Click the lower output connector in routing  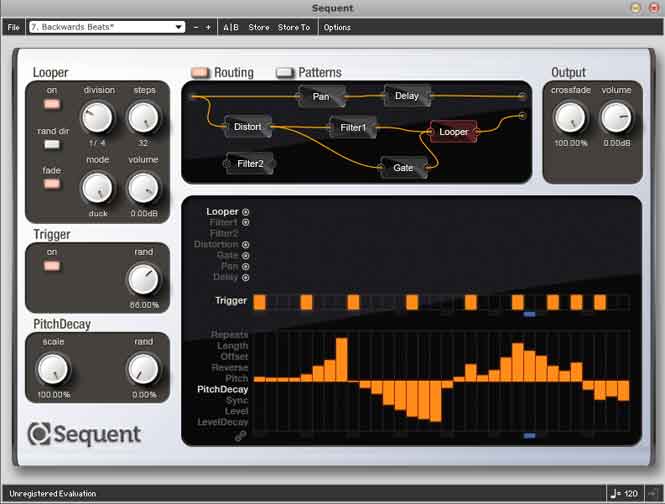pos(522,115)
